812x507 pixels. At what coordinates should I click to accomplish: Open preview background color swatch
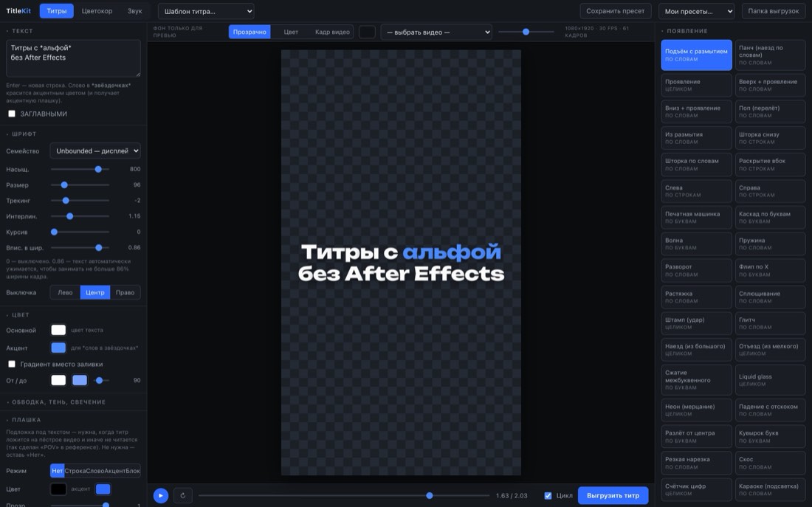(x=367, y=32)
